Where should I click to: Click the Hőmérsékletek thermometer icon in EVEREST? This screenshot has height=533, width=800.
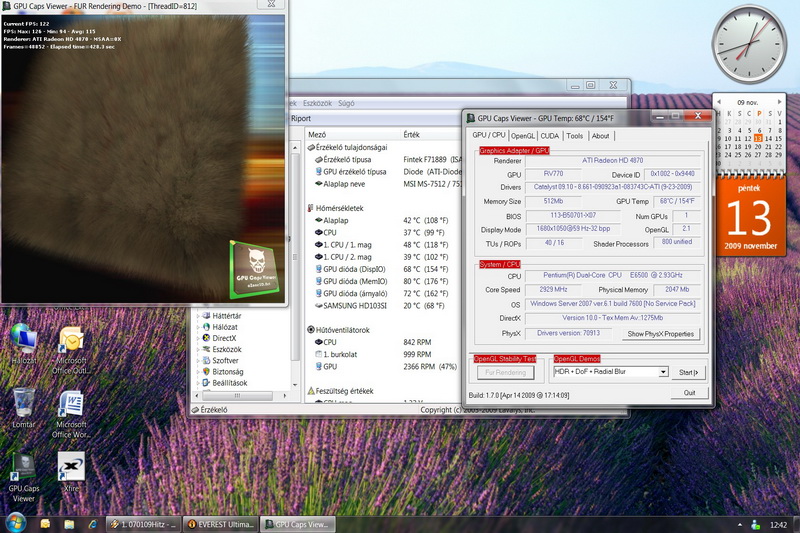[310, 208]
